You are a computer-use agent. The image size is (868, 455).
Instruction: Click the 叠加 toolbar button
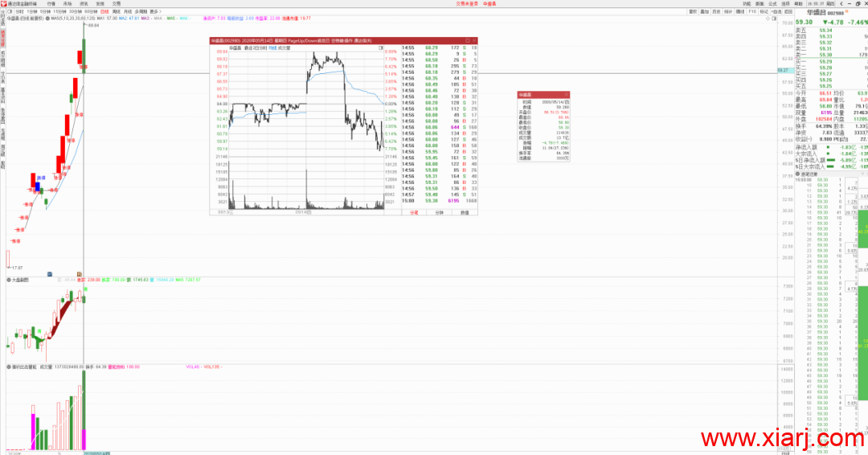[x=704, y=11]
